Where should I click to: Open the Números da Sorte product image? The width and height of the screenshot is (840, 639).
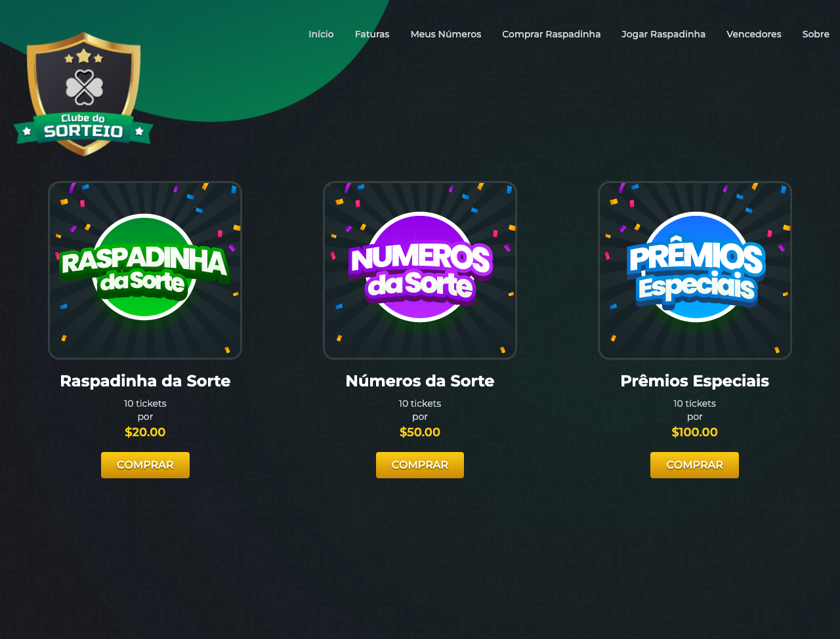click(x=420, y=270)
